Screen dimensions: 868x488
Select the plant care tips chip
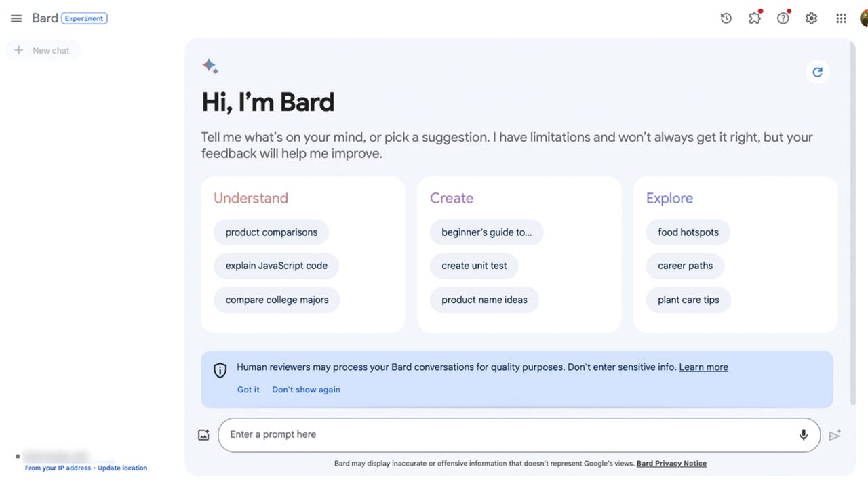pos(688,300)
